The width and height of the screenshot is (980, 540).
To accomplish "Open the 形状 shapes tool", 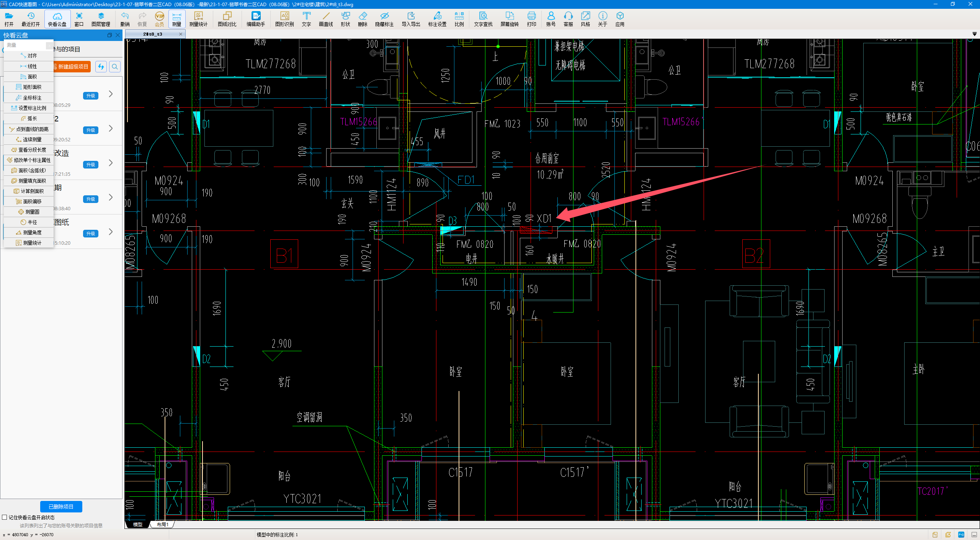I will (345, 19).
